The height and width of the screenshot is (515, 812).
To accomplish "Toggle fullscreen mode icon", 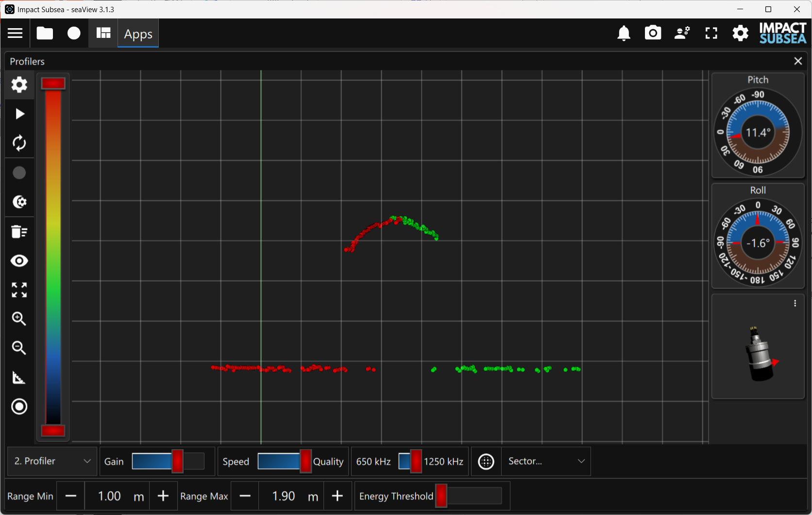I will [711, 33].
